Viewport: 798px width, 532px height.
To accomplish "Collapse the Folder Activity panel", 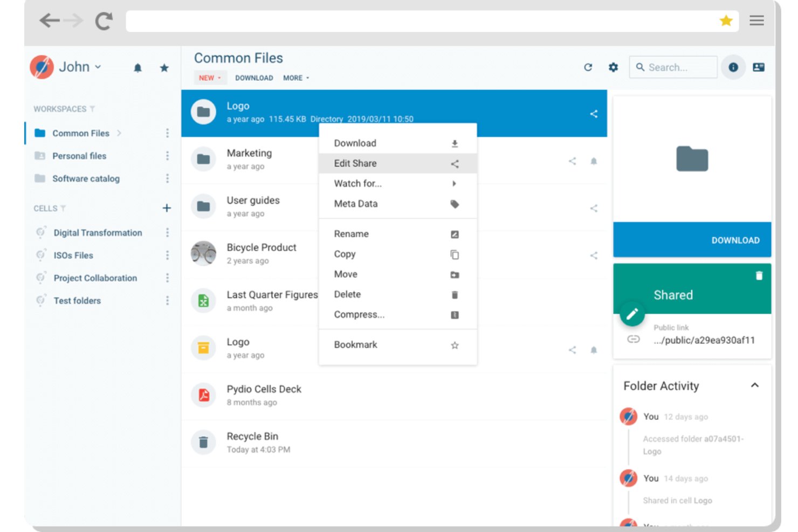I will coord(754,385).
